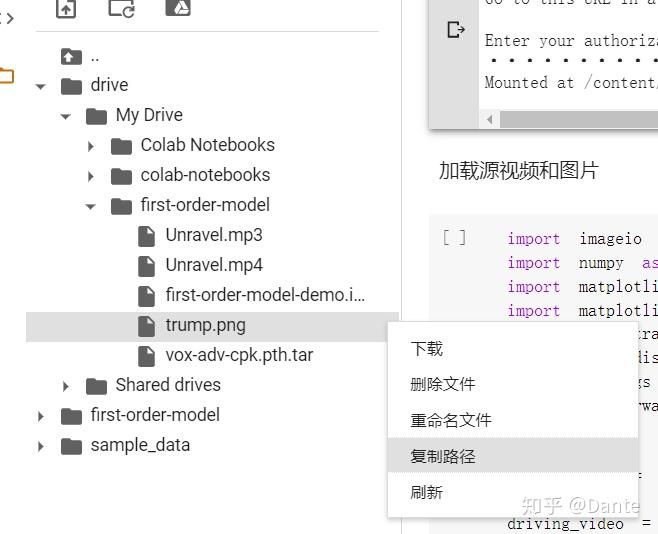The image size is (658, 534).
Task: Expand the Colab Notebooks folder
Action: pos(91,146)
